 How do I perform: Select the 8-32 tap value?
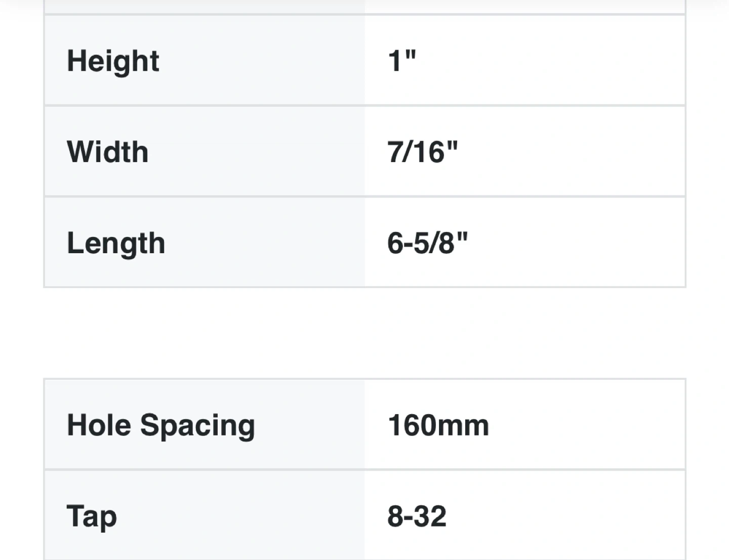click(417, 516)
